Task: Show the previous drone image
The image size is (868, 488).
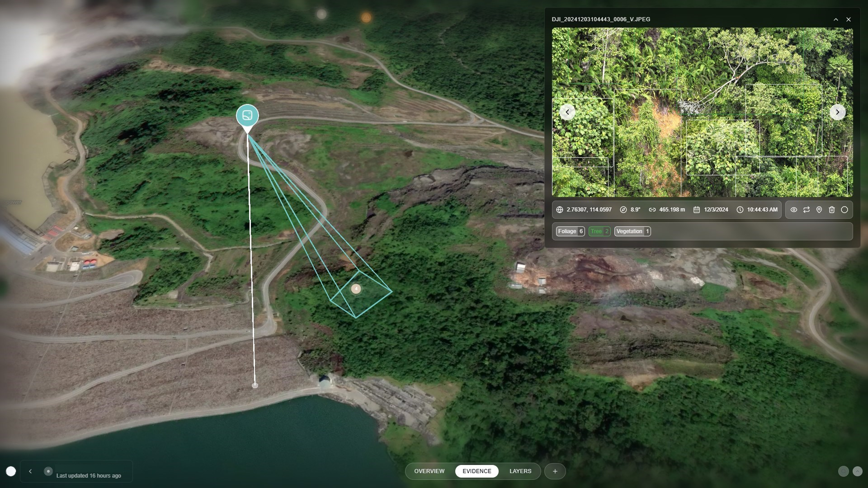Action: pyautogui.click(x=567, y=112)
